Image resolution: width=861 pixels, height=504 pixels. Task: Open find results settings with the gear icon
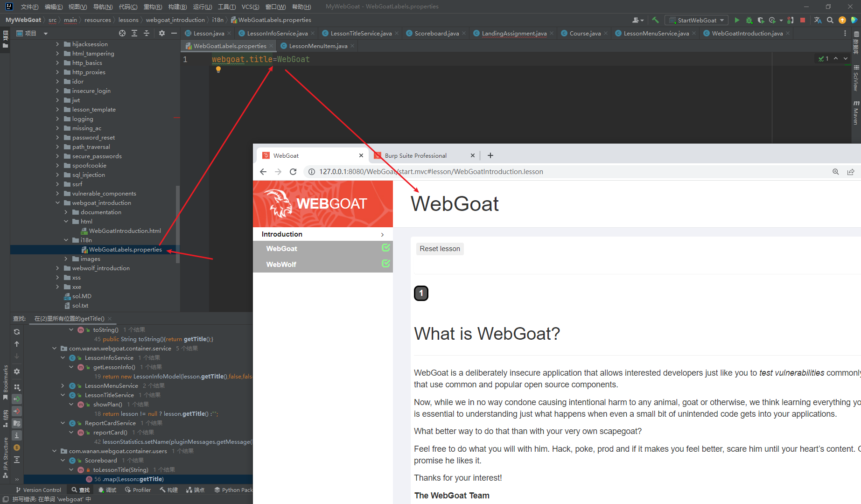(x=17, y=371)
